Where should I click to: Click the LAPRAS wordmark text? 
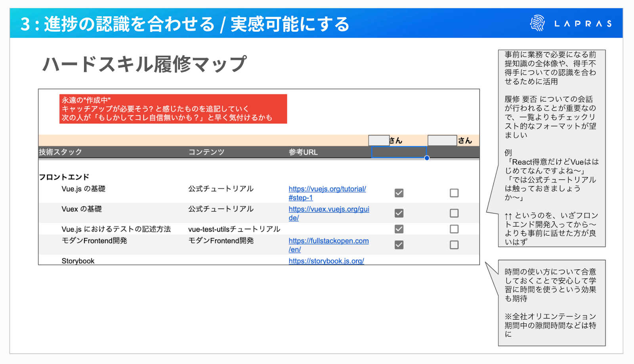(583, 24)
